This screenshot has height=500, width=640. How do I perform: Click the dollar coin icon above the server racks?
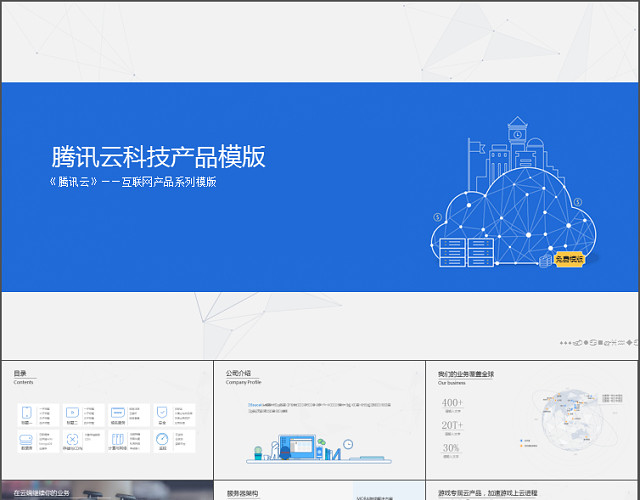coord(438,217)
